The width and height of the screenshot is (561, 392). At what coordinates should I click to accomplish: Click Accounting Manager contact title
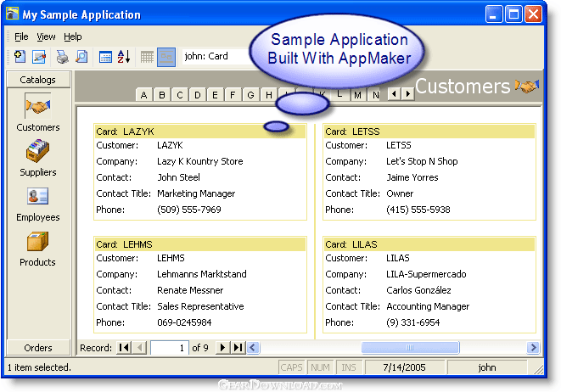tap(428, 307)
